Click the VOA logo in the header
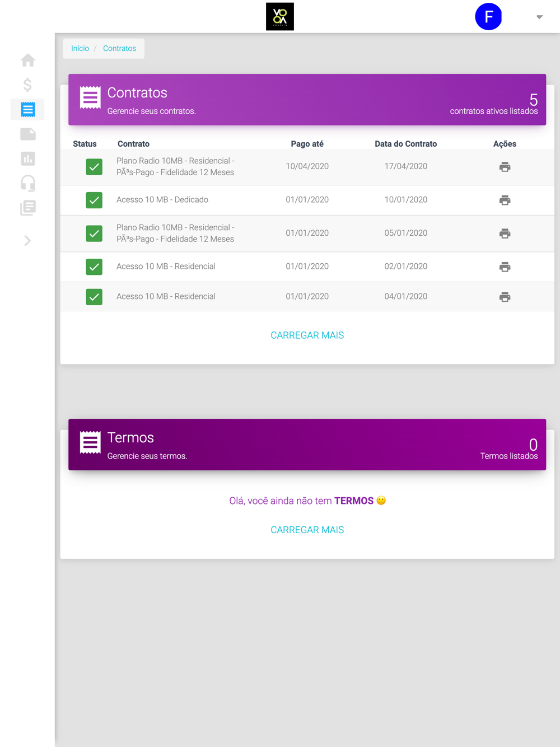 point(280,16)
